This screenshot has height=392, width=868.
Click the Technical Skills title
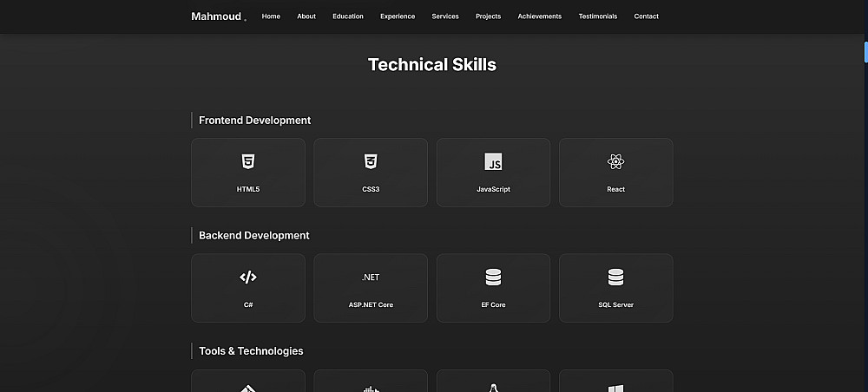click(432, 65)
